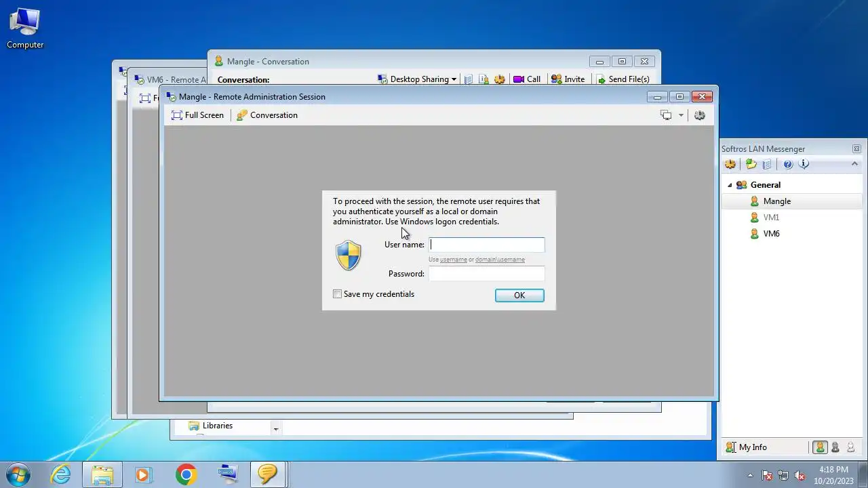Start a Call in Conversation window

[527, 79]
